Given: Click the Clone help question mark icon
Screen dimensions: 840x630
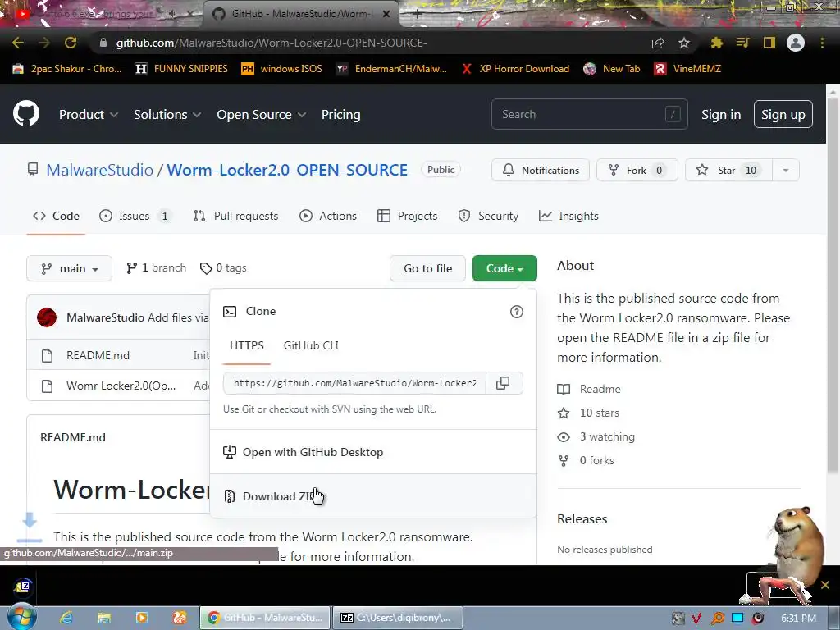Looking at the screenshot, I should pos(517,312).
